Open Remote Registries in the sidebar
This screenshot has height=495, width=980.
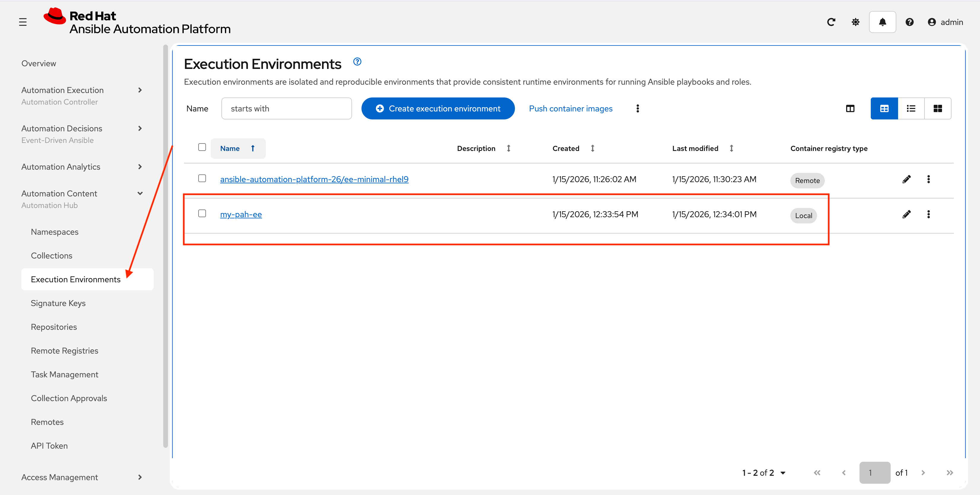(x=64, y=351)
